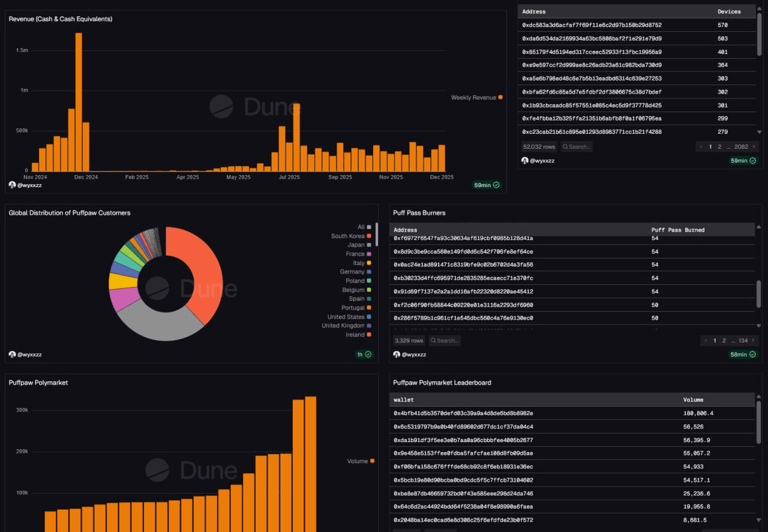
Task: Open @wyxxzz profile under Puff Pass Burners
Action: [x=413, y=354]
